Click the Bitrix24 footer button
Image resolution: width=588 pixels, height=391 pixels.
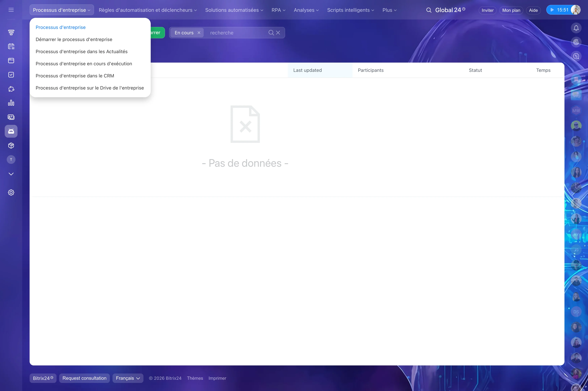point(43,378)
